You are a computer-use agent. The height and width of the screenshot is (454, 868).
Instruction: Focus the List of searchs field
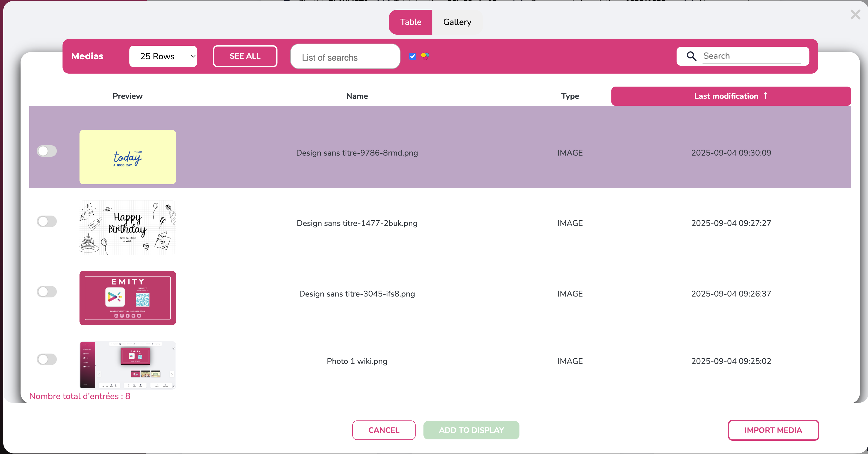(345, 57)
